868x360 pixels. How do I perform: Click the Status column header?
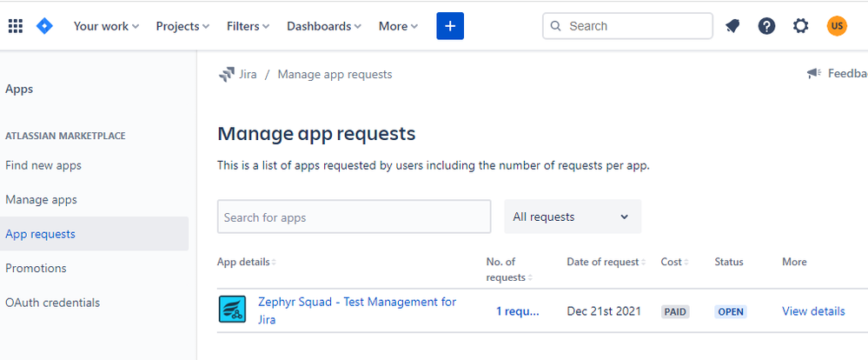coord(728,262)
